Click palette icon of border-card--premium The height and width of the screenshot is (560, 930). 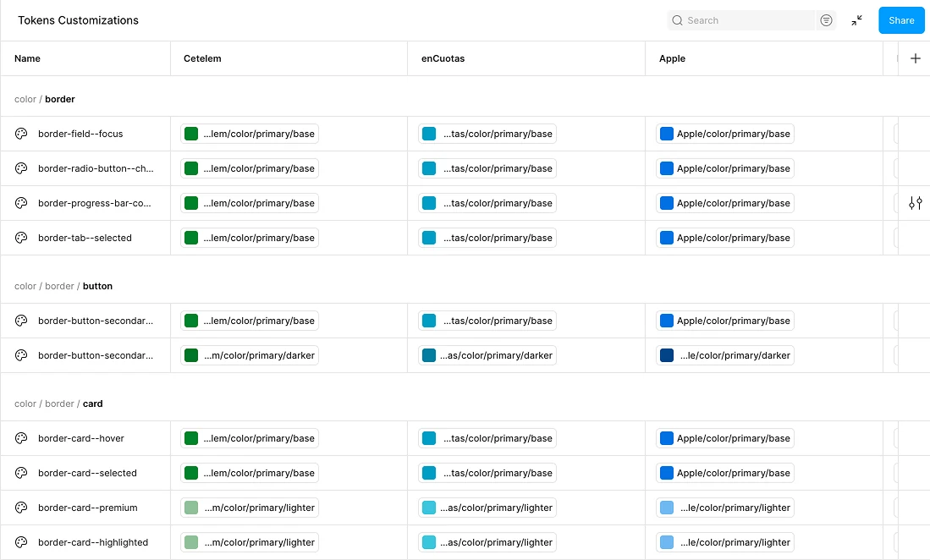point(21,508)
